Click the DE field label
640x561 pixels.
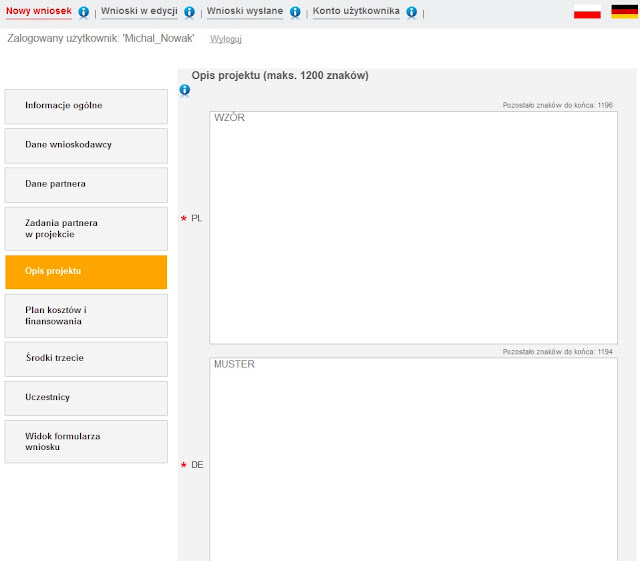click(197, 465)
